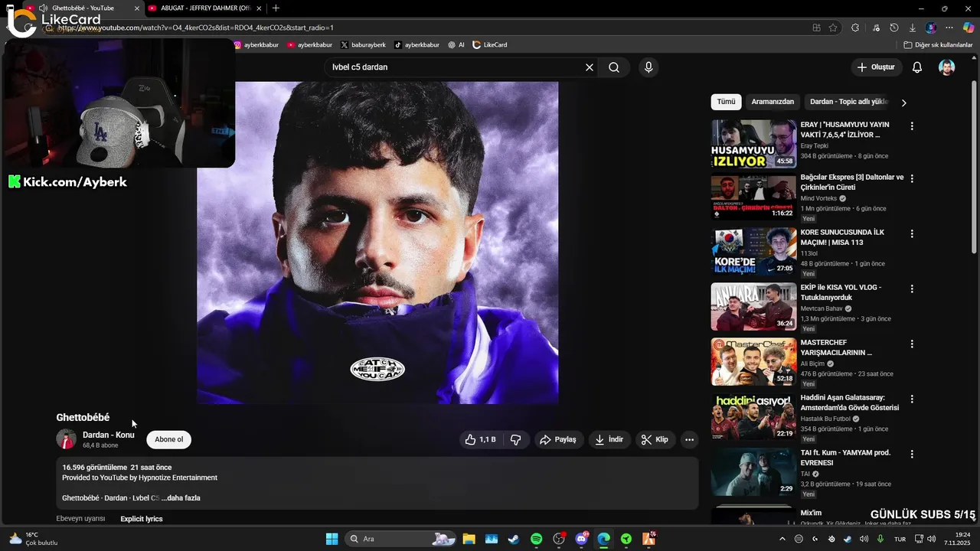This screenshot has height=551, width=980.
Task: Mute the Ghettobébé browser tab audio
Action: tap(43, 8)
